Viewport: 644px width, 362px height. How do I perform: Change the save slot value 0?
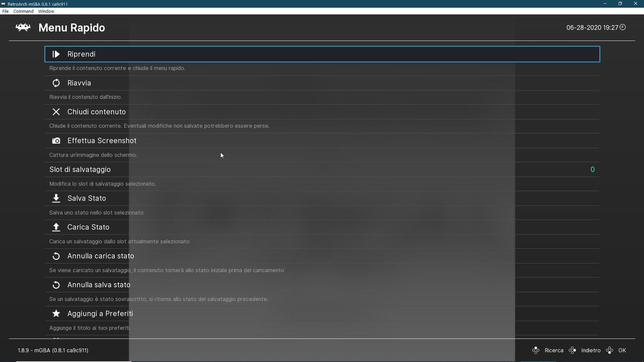point(593,170)
